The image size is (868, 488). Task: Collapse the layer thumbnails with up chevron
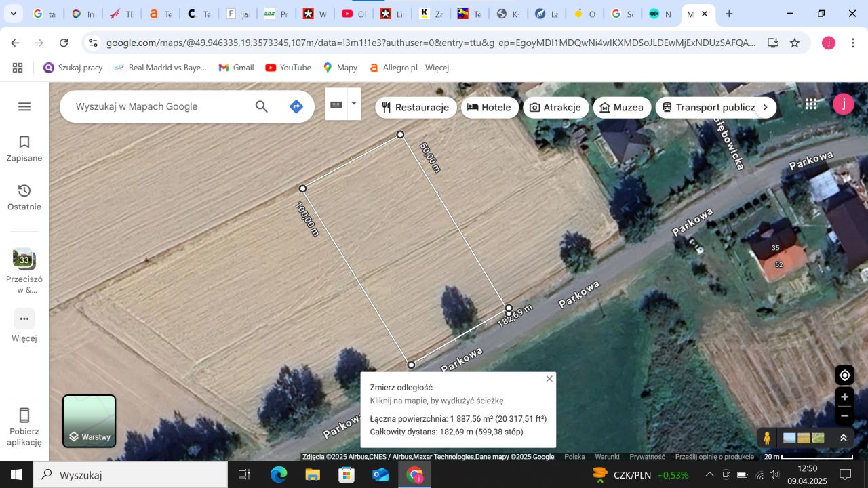click(843, 437)
